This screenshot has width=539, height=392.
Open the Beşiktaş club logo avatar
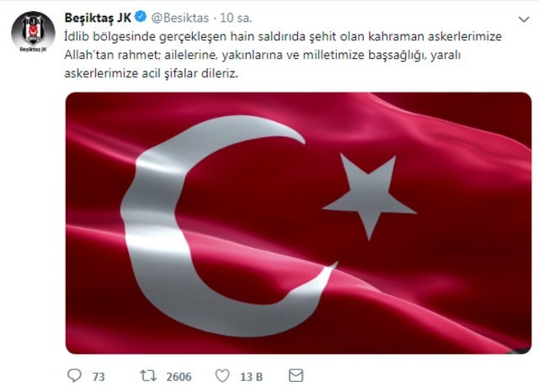(x=33, y=32)
